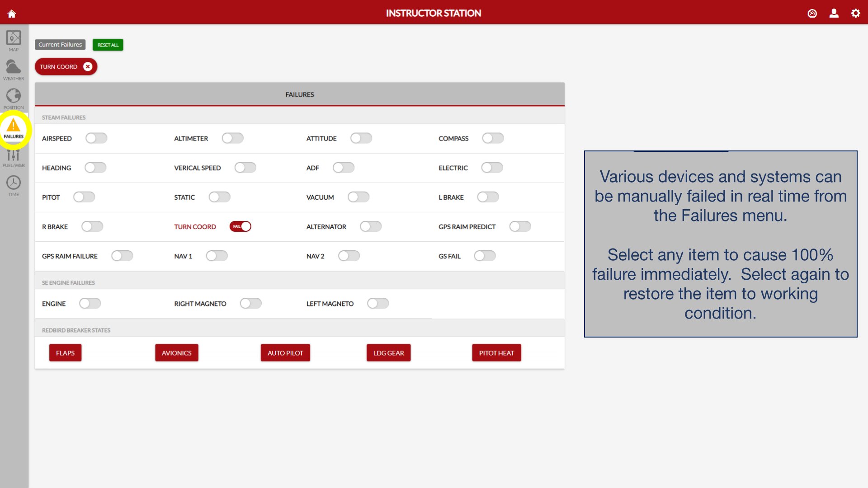
Task: Open the settings gear icon
Action: point(855,14)
